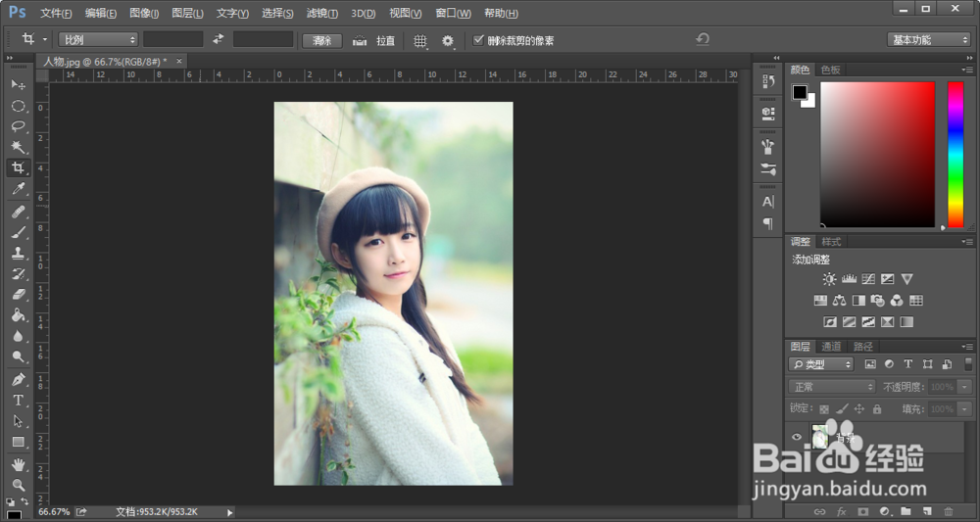Click the crop width input field
The image size is (980, 522).
pos(173,40)
